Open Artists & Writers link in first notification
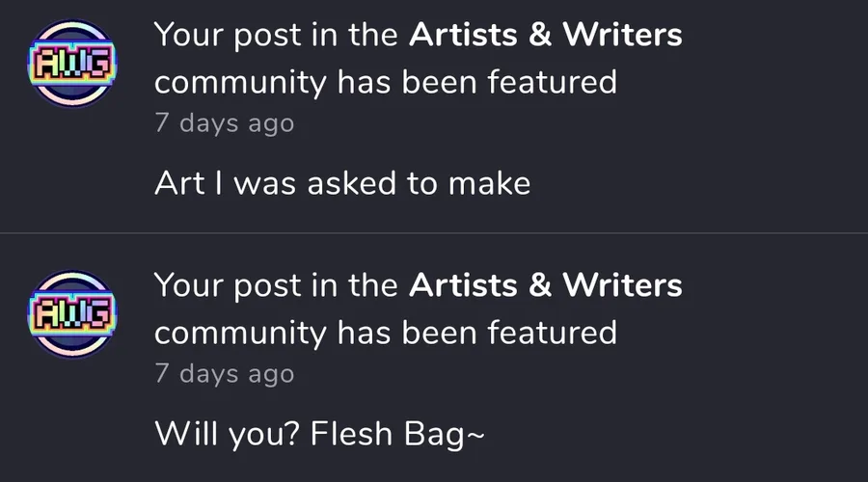 [x=545, y=35]
